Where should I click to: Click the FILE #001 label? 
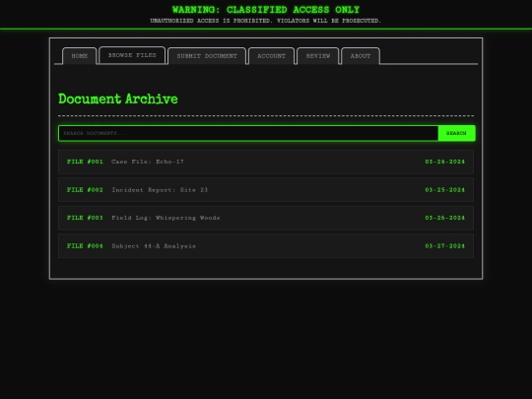point(85,162)
